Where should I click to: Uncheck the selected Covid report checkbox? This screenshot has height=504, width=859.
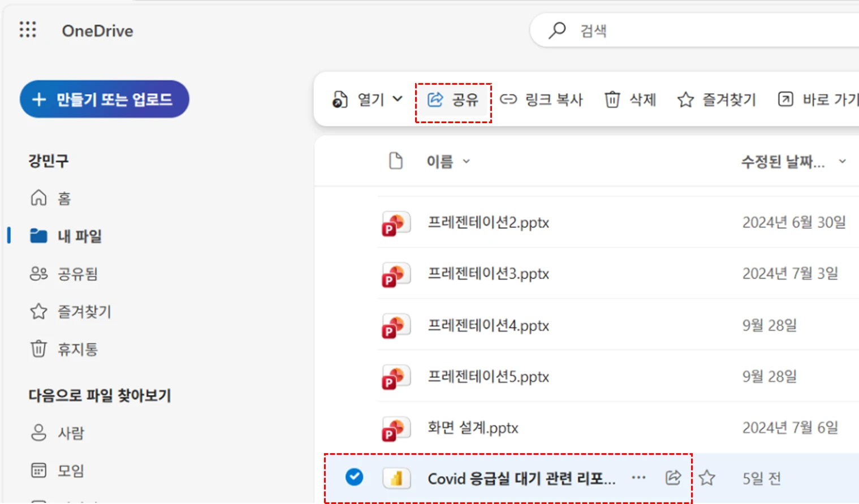[355, 477]
